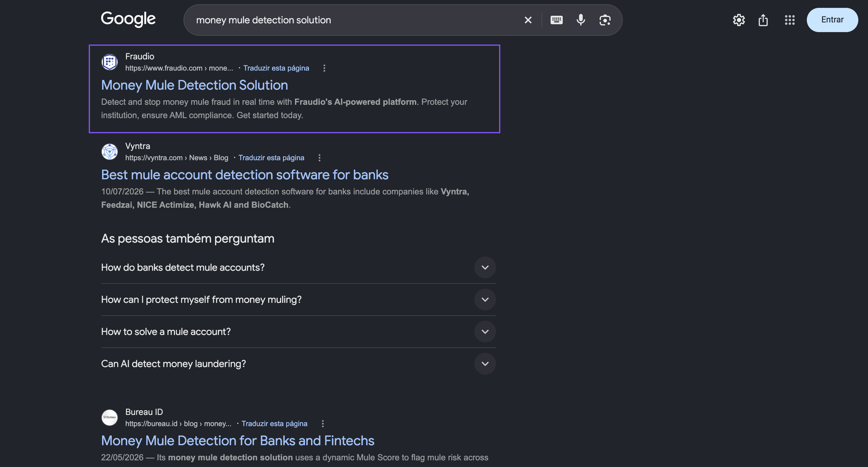
Task: Open the three-dot menu for the Vyntra result
Action: 320,158
